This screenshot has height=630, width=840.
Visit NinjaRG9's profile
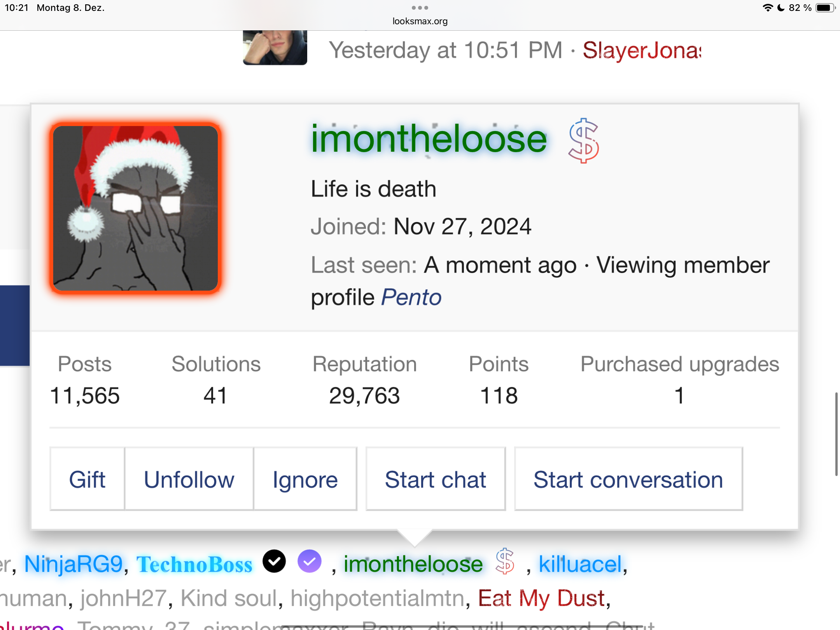[73, 564]
